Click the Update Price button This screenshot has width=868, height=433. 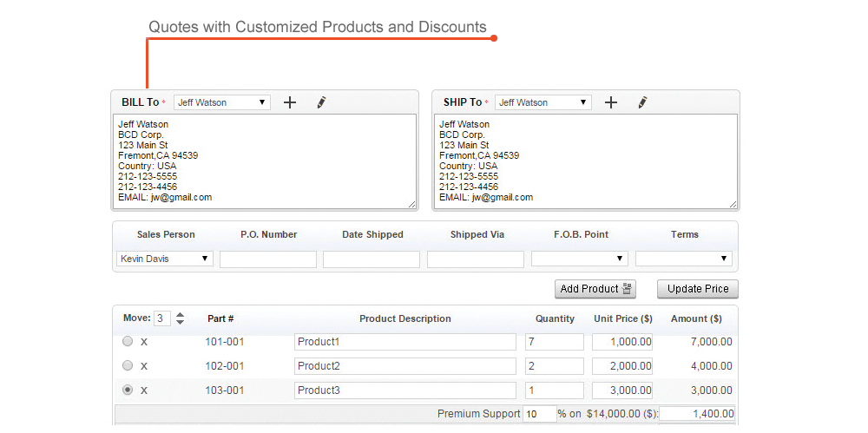[x=697, y=289]
